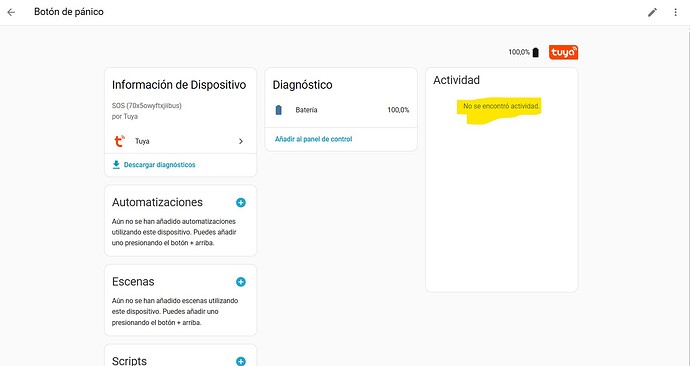Click the download diagnostics icon

point(116,165)
